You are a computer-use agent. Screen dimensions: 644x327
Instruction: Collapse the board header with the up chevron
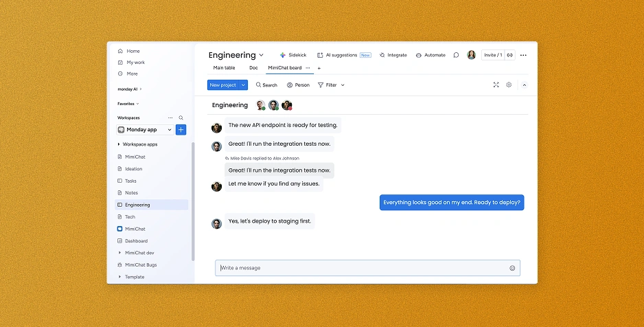tap(525, 85)
